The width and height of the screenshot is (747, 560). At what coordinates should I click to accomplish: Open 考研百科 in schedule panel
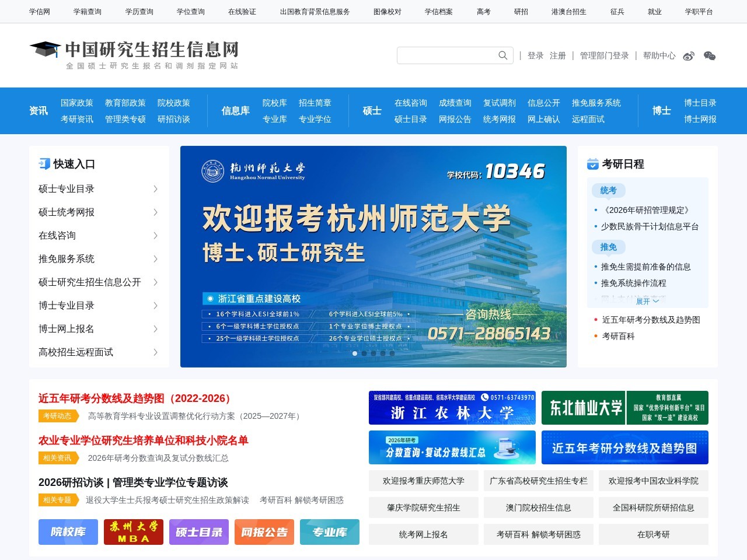(619, 336)
